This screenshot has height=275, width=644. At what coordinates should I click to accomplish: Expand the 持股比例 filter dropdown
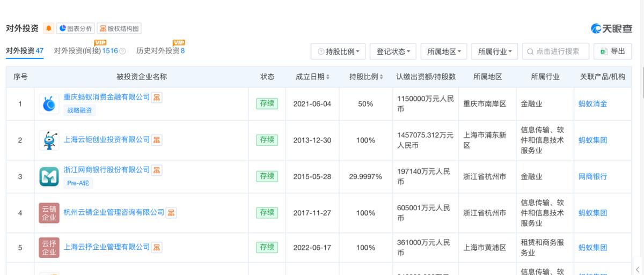(x=338, y=51)
